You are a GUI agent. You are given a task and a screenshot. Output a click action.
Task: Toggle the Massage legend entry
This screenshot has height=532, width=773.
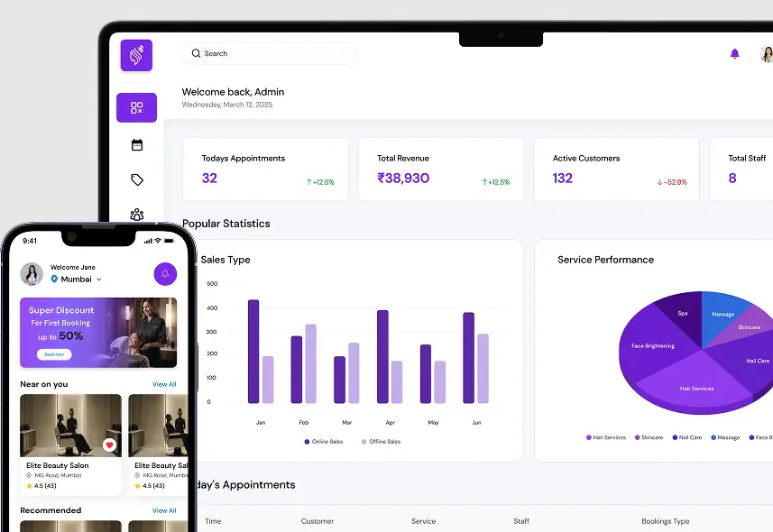(725, 437)
